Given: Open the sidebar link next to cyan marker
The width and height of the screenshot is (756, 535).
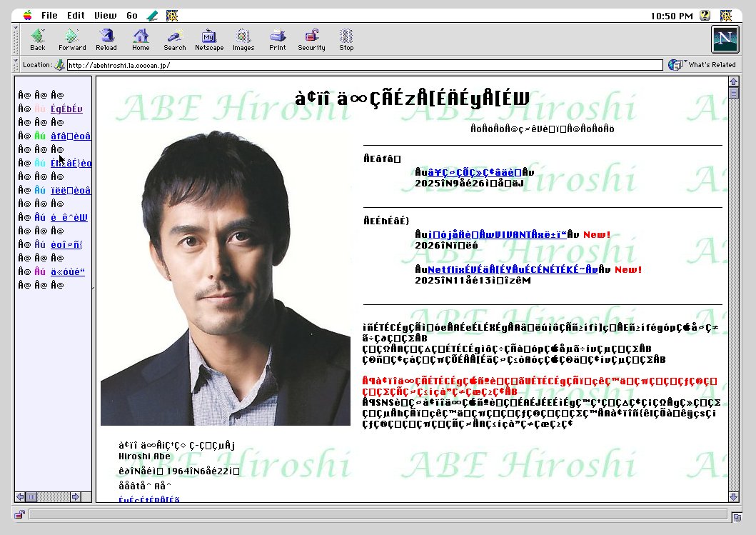Looking at the screenshot, I should (71, 163).
